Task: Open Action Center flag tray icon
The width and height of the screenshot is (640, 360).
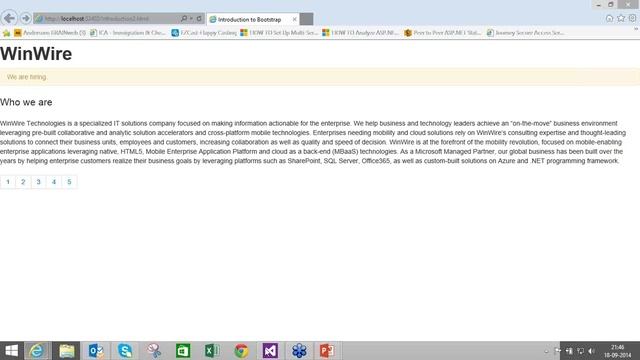Action: pos(558,351)
